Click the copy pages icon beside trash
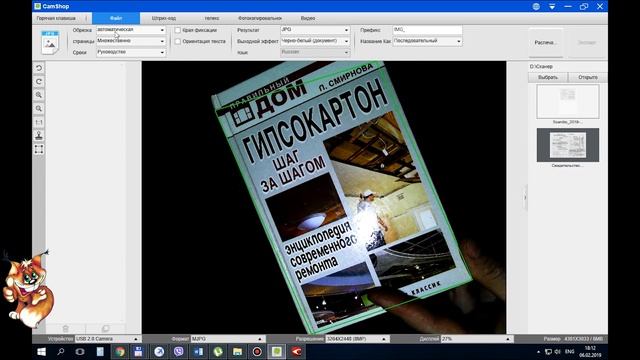Screen dimensions: 640x360 pyautogui.click(x=105, y=328)
